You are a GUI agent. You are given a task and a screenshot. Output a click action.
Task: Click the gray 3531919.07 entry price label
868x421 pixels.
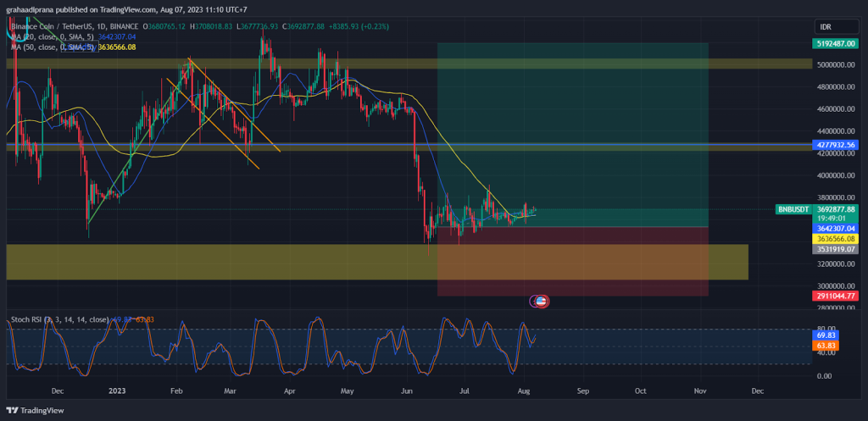coord(835,249)
